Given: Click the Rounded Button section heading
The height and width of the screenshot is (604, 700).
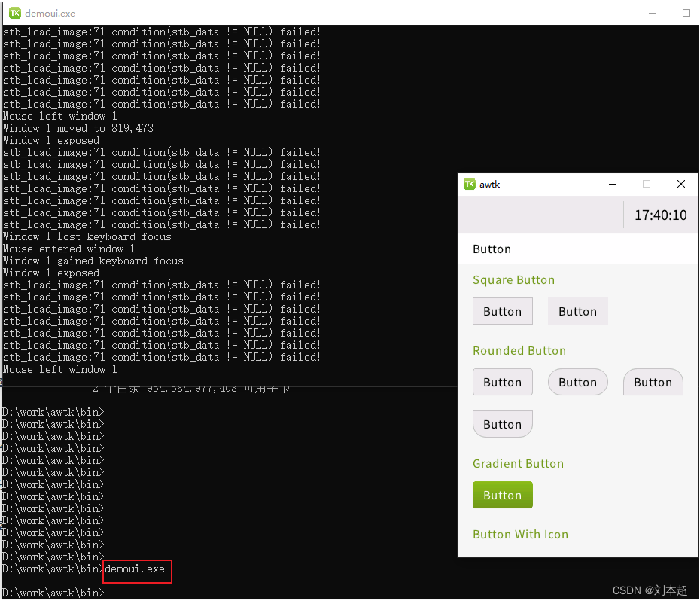Looking at the screenshot, I should [x=519, y=350].
